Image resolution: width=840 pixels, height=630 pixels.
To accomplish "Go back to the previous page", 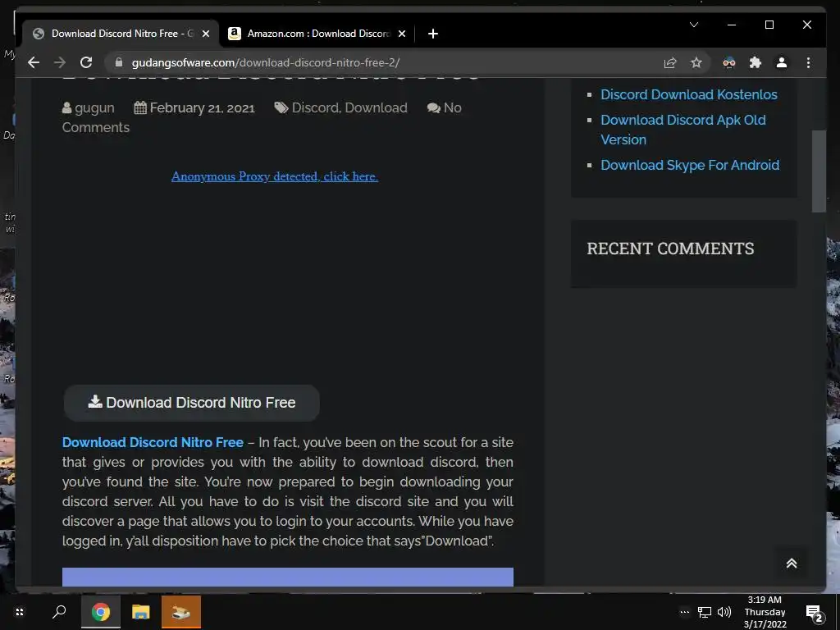I will [x=34, y=62].
